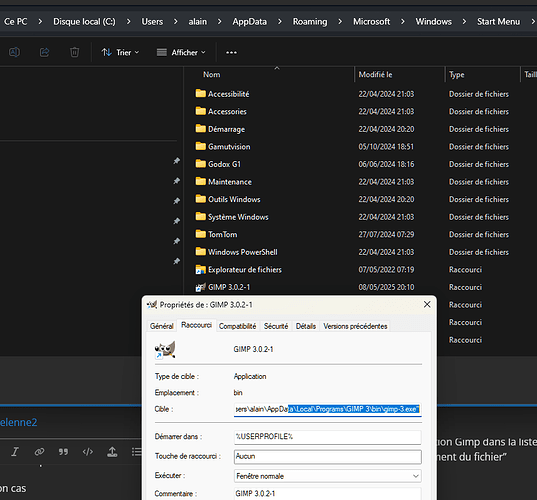
Task: Insert a link with the chain icon
Action: pyautogui.click(x=39, y=452)
